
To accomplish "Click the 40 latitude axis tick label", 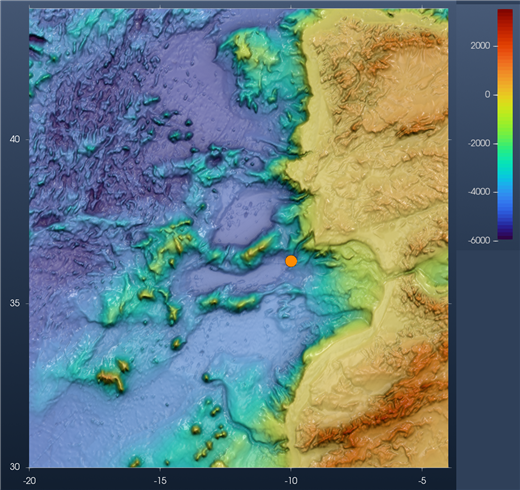I will pyautogui.click(x=14, y=139).
